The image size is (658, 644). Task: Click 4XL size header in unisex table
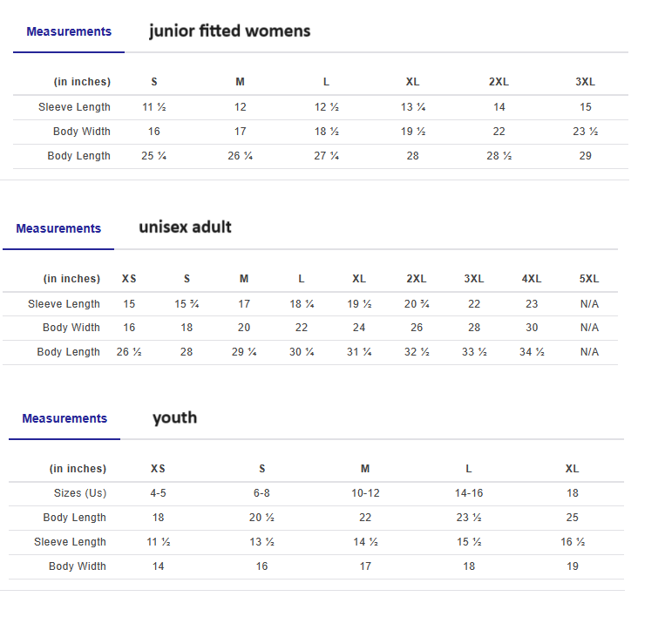click(532, 279)
